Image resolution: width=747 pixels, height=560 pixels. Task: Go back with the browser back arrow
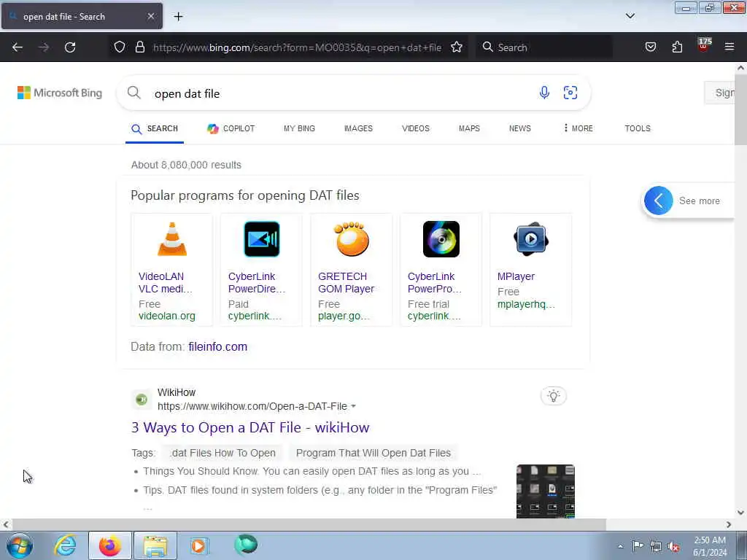pos(18,47)
